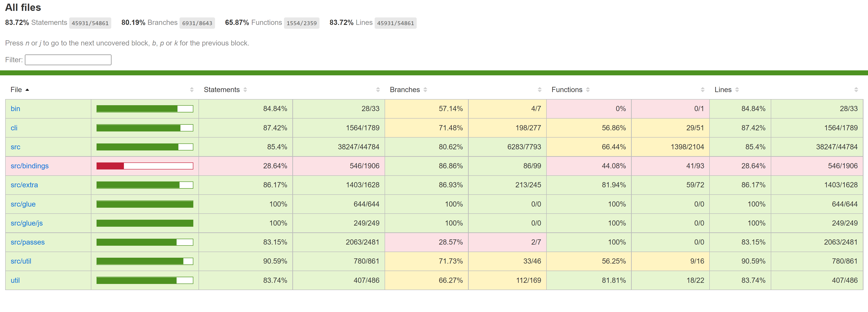Open the src/bindings directory report
This screenshot has width=868, height=312.
click(30, 166)
